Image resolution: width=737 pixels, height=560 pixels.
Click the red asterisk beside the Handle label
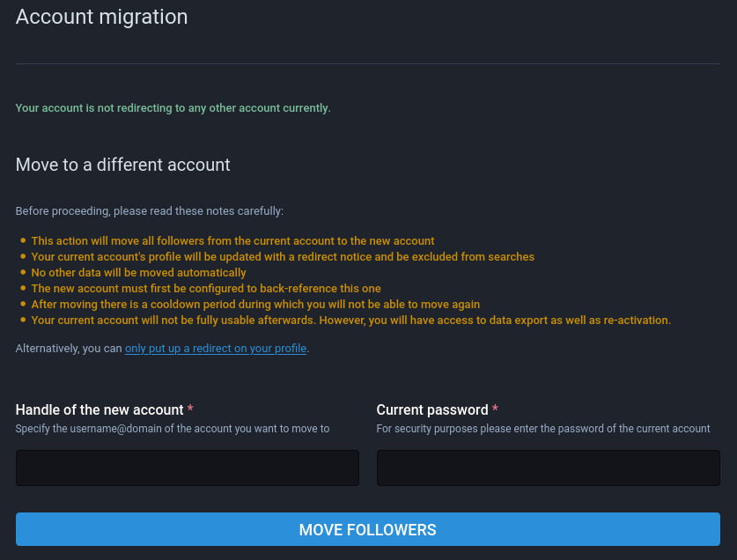[x=191, y=410]
